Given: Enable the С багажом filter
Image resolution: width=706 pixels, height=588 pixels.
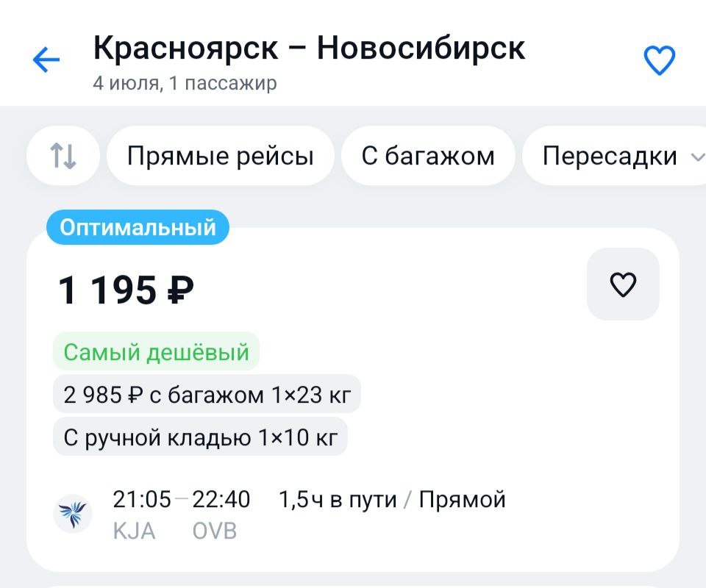Looking at the screenshot, I should tap(428, 156).
